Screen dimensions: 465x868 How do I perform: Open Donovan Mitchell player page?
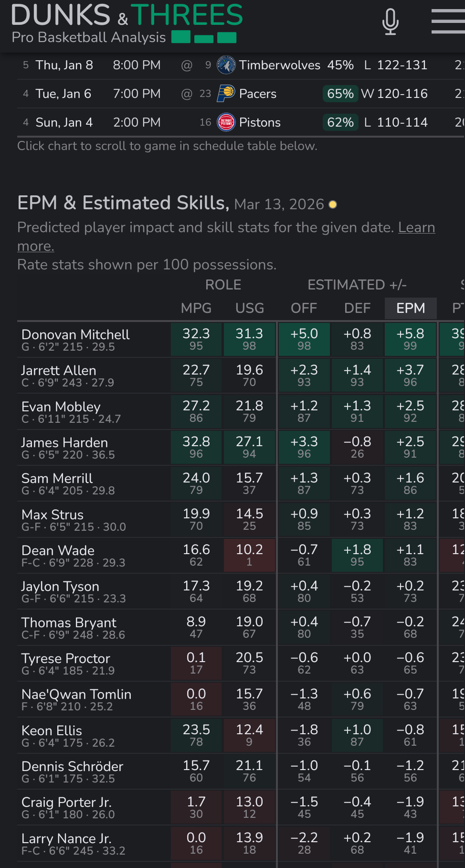[75, 334]
